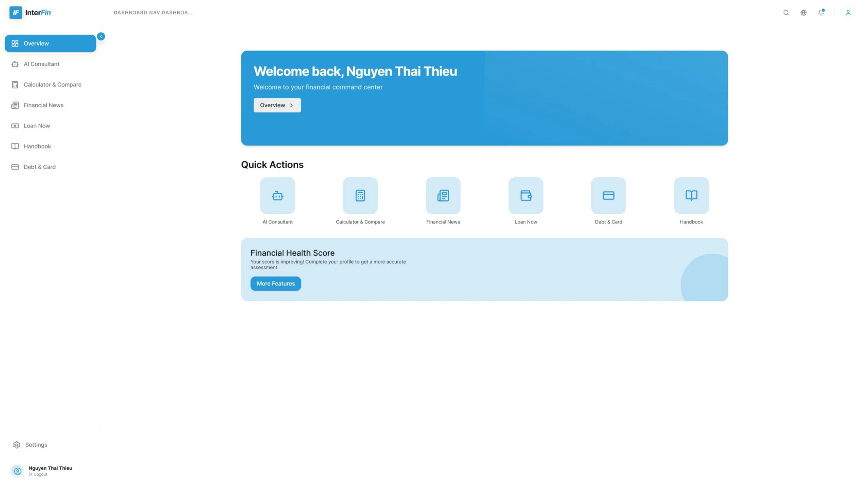Screen dimensions: 868x488
Task: Click Financial News quick action newspaper icon
Action: [443, 196]
